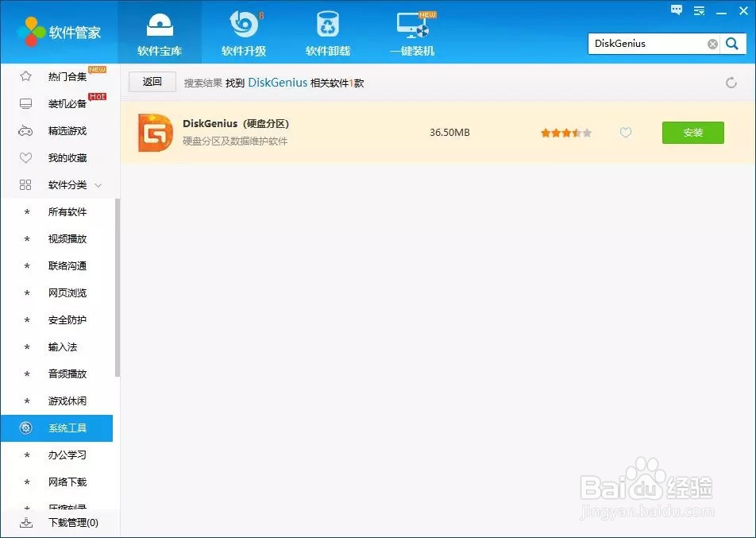This screenshot has height=538, width=756.
Task: Refresh the search results
Action: (x=731, y=83)
